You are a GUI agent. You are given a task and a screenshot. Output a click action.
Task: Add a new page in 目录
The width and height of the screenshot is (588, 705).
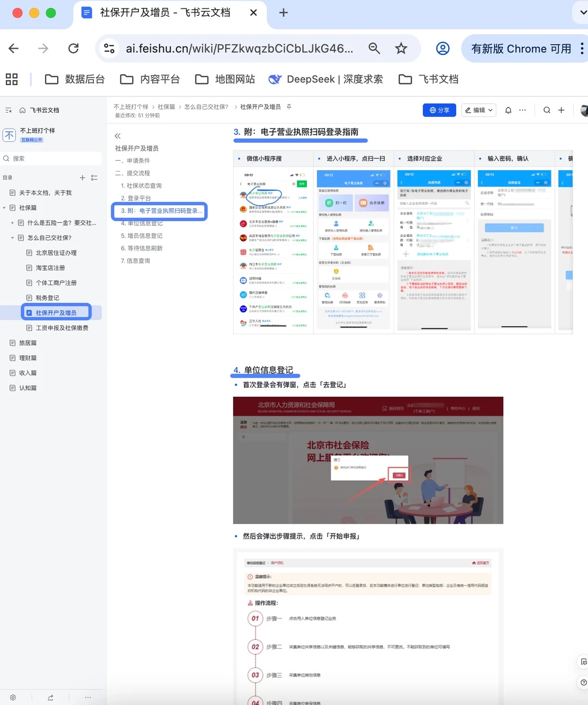coord(83,178)
